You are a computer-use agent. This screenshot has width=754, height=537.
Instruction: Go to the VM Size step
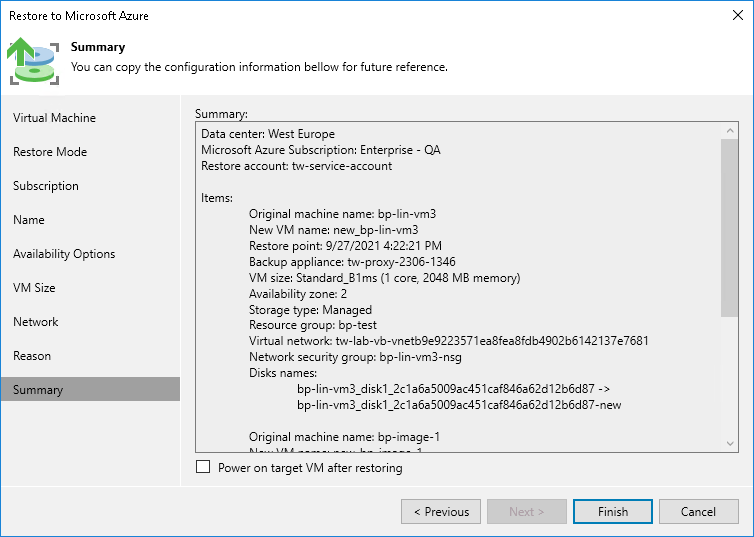click(x=34, y=288)
